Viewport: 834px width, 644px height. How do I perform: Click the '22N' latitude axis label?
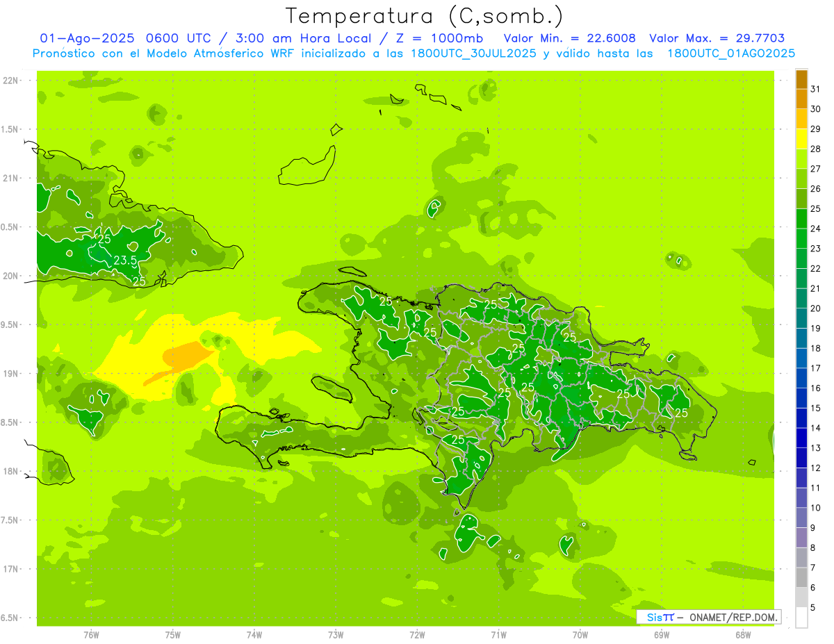(10, 81)
